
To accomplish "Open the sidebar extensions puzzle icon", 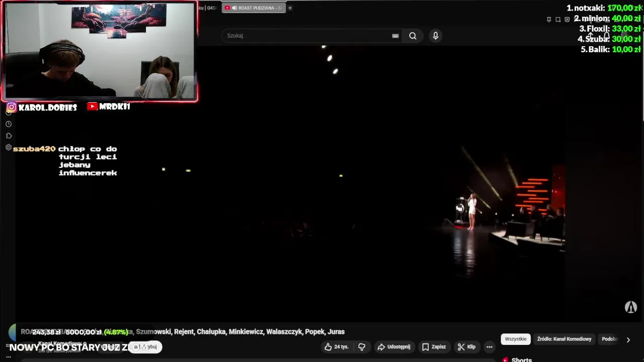I will point(9,136).
